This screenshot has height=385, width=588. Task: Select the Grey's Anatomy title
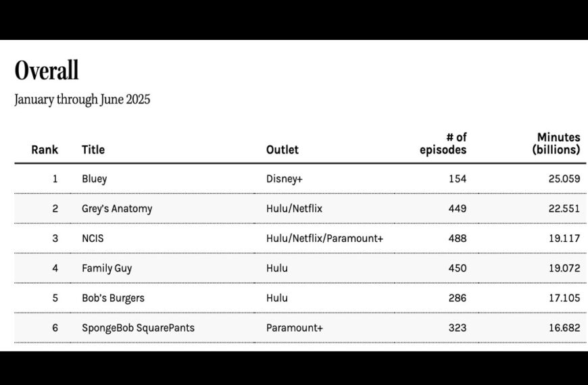[117, 209]
